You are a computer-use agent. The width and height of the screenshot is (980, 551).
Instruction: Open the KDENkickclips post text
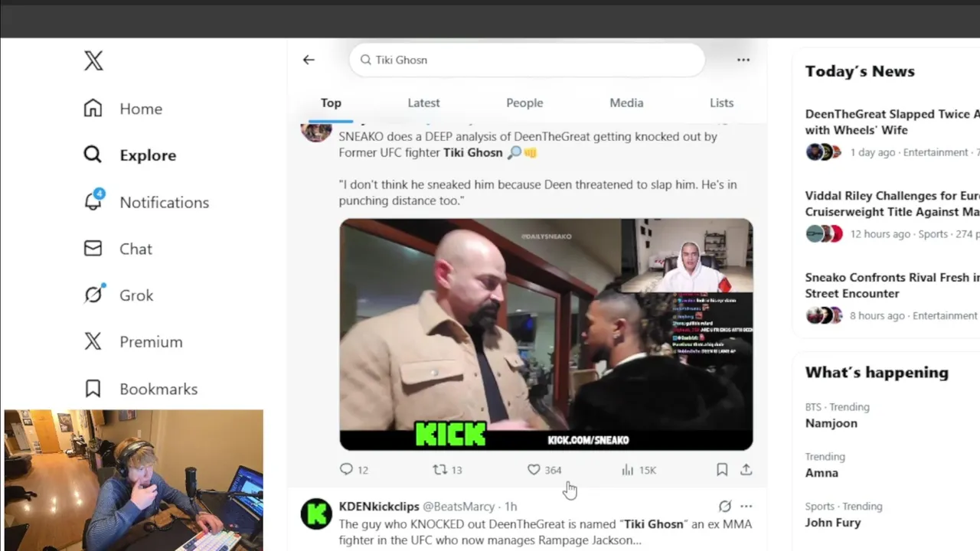(545, 532)
